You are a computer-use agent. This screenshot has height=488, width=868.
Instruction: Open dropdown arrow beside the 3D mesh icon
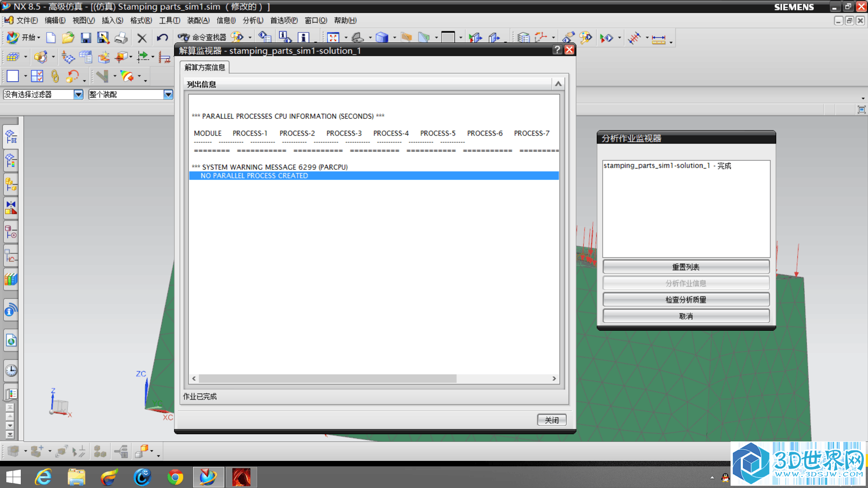click(x=25, y=57)
